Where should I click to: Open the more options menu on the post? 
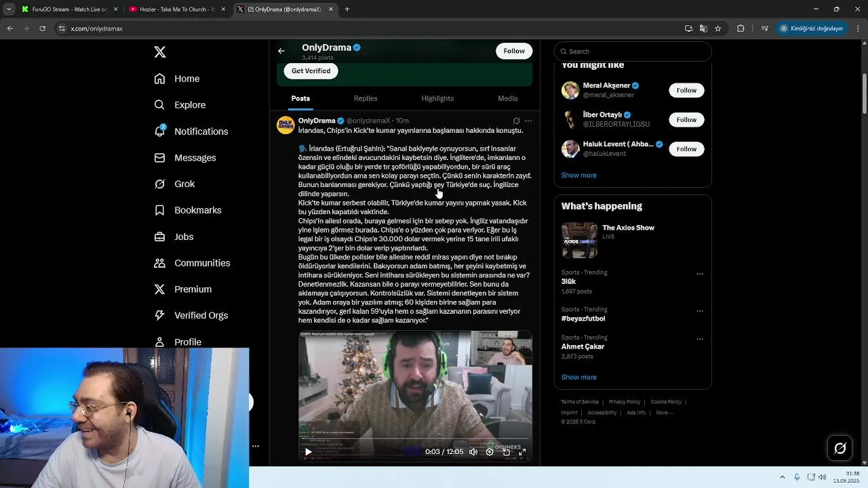pyautogui.click(x=528, y=121)
